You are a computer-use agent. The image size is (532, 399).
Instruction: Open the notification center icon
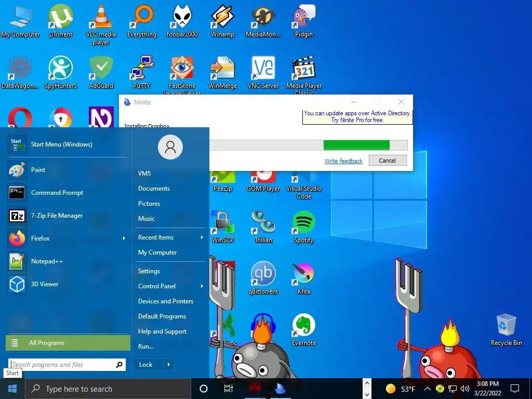click(515, 389)
